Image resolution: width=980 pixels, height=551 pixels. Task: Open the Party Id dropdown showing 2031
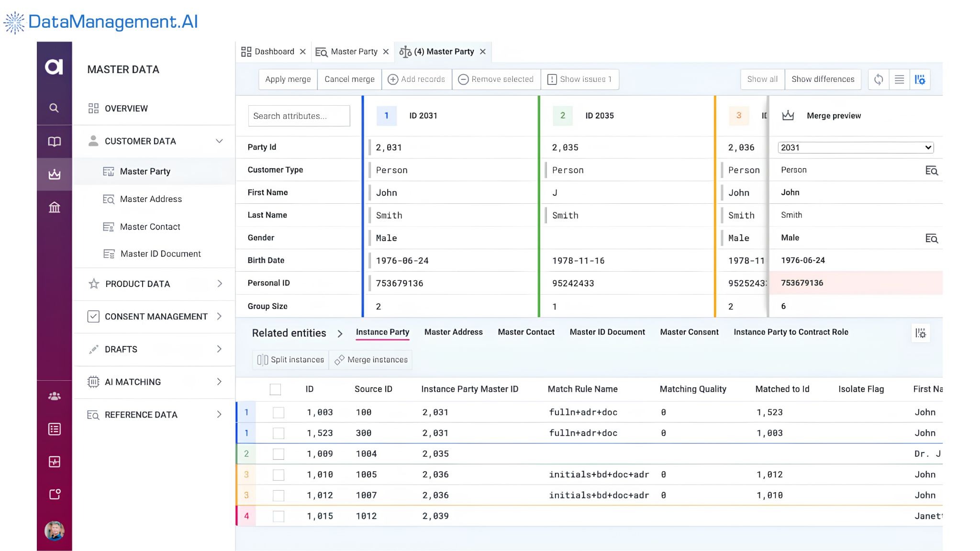(x=856, y=148)
